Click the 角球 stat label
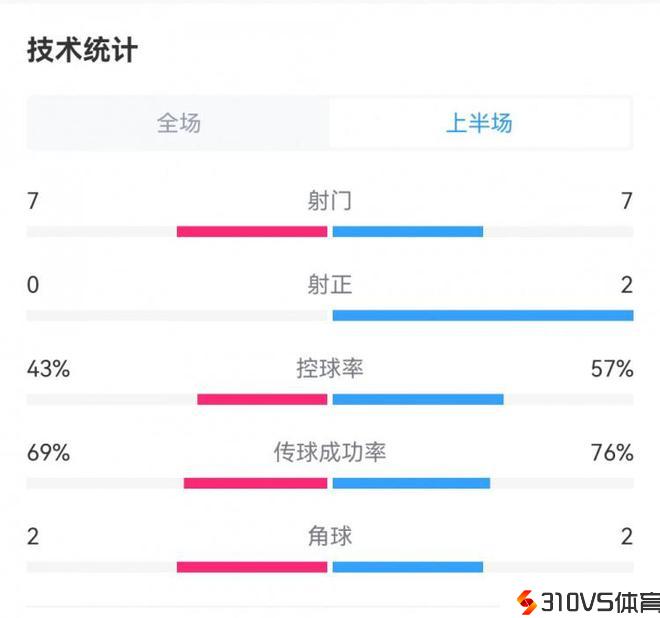The height and width of the screenshot is (618, 660). 330,537
